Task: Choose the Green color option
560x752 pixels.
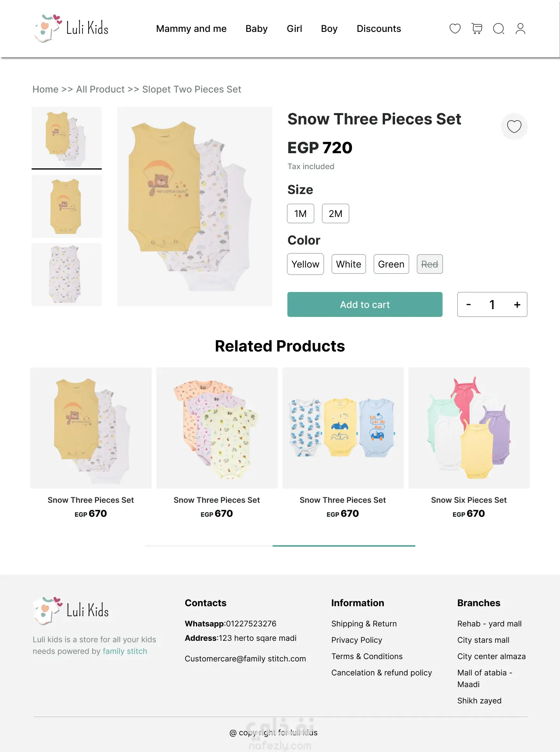Action: (x=391, y=264)
